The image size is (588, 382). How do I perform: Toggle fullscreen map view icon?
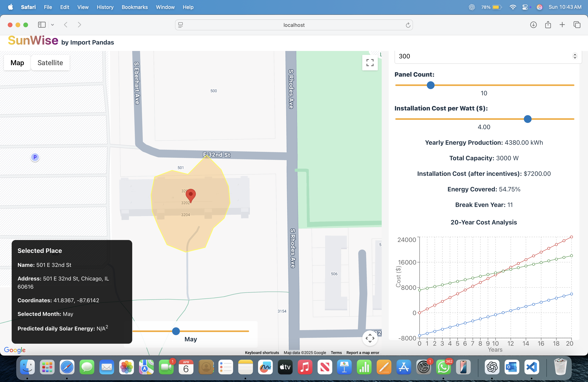coord(370,62)
